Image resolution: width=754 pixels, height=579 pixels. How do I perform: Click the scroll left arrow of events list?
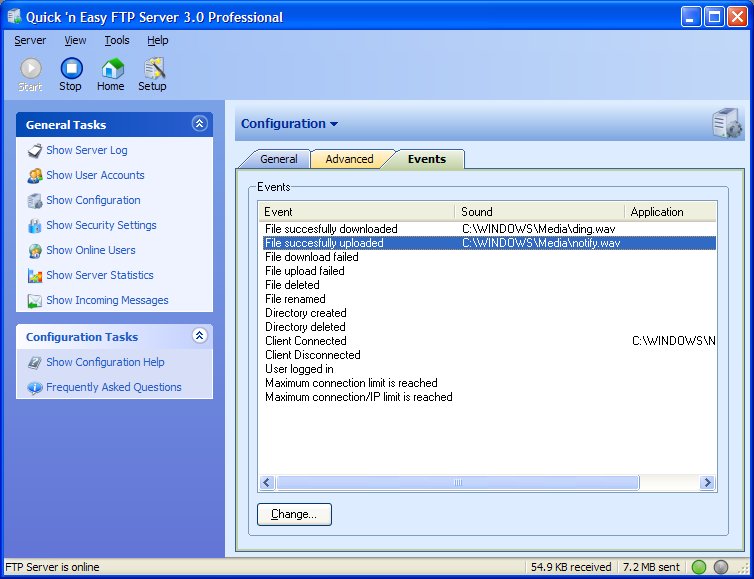click(267, 482)
